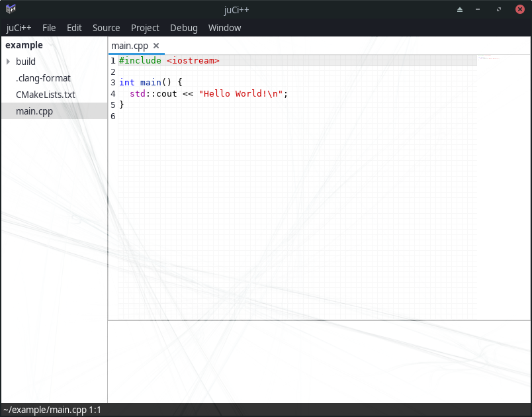Minimize the juCi++ window
Screen dimensions: 532x417
(478, 9)
